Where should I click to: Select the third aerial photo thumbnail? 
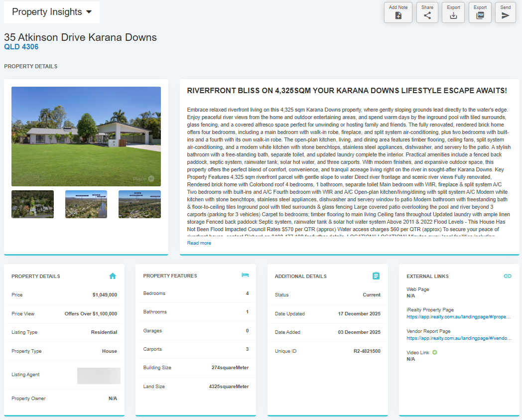pyautogui.click(x=139, y=204)
